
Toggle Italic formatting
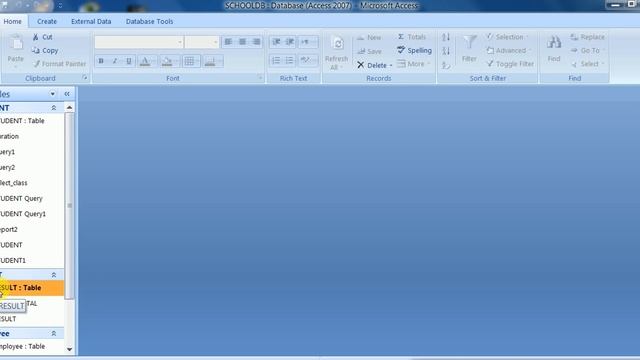(x=115, y=61)
